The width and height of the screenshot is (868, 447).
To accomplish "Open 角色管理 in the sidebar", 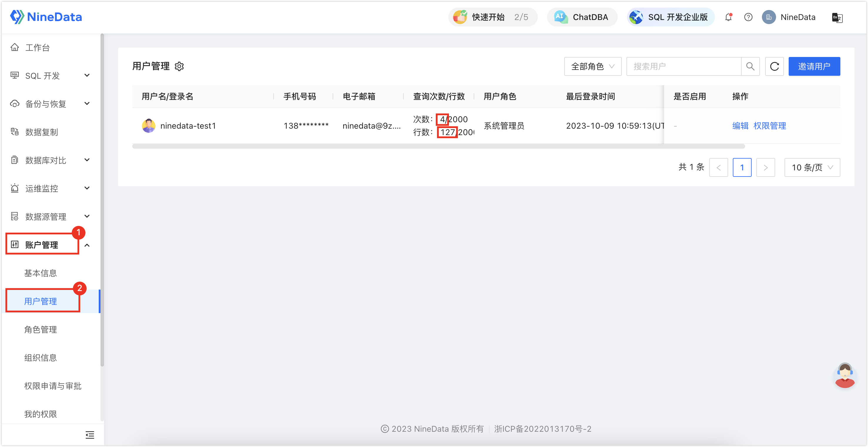I will coord(41,330).
